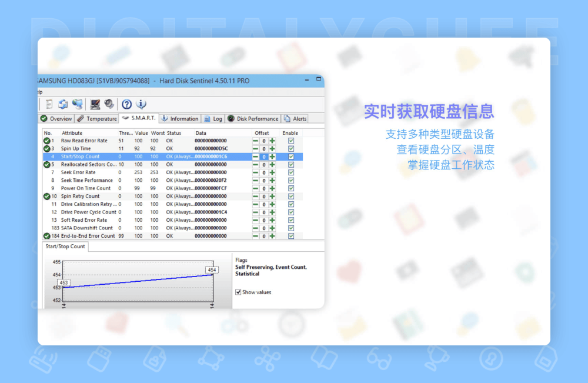Click the refresh arrows toolbar icon

coord(63,104)
